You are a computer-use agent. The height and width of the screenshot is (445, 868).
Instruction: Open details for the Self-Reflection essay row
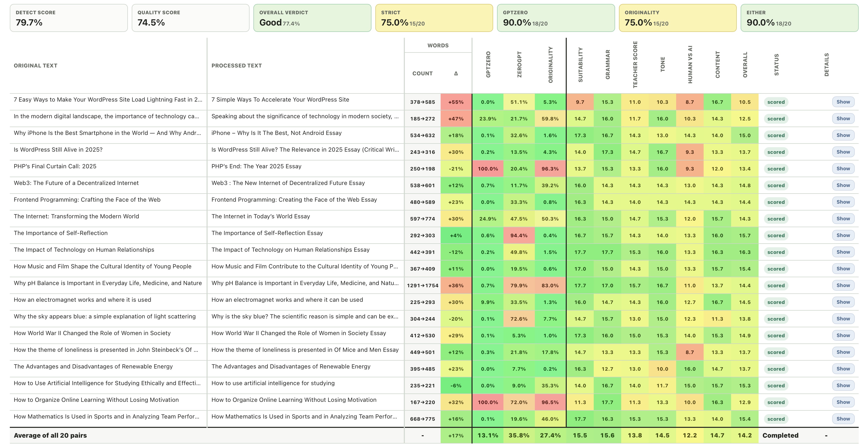tap(843, 235)
